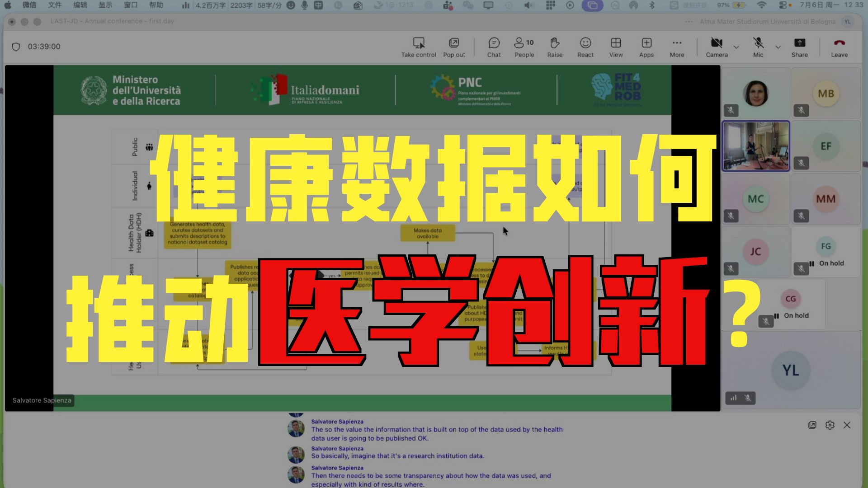Select the CG On hold participant tile
This screenshot has width=868, height=488.
[x=791, y=304]
